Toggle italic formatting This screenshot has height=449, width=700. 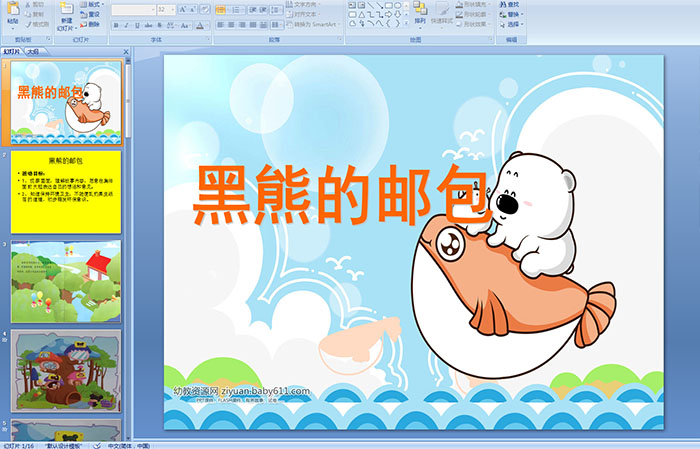127,25
